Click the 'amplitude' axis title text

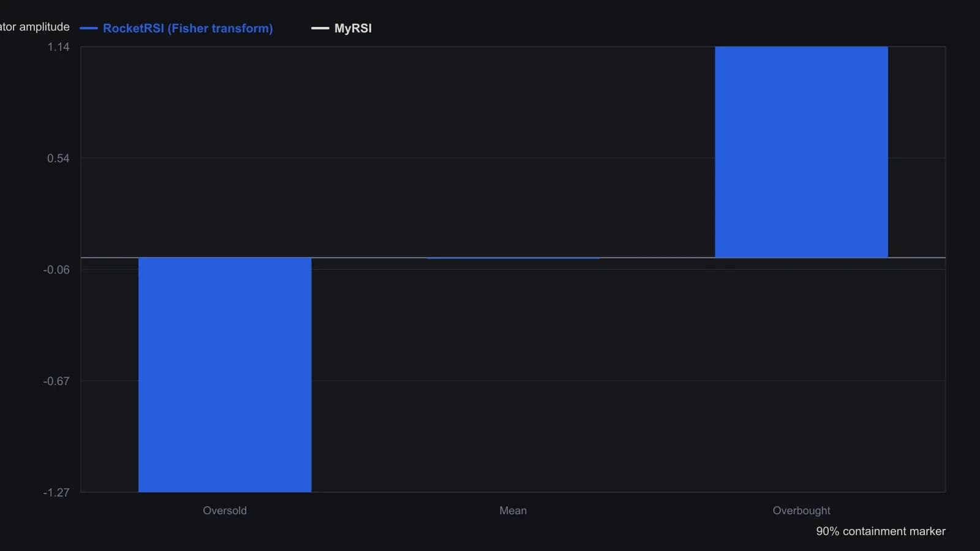[44, 27]
